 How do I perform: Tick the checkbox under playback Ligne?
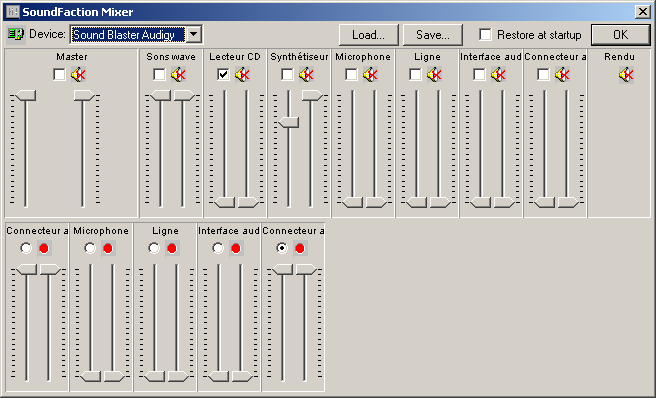[x=415, y=75]
